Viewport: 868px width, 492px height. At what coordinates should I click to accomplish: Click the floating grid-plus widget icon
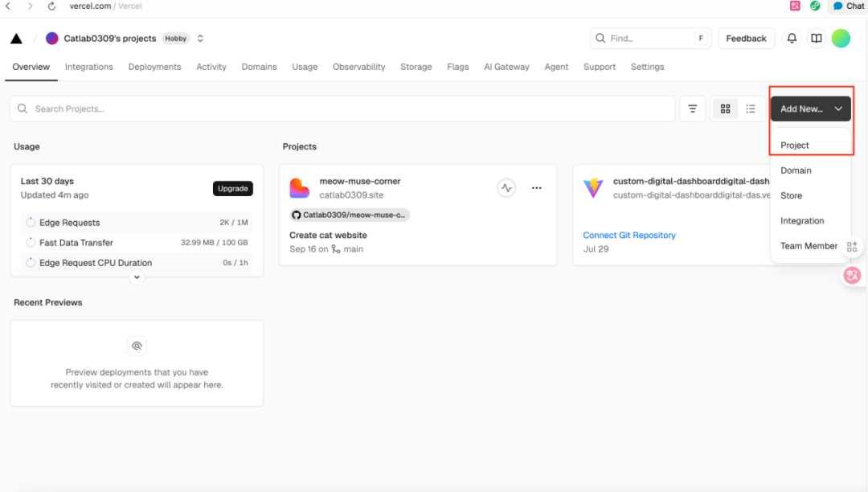852,246
